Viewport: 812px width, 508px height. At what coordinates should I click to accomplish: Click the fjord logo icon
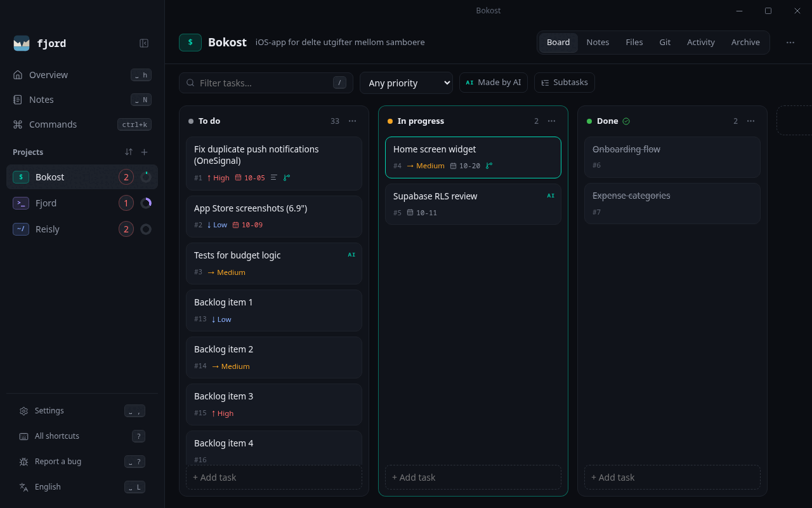coord(22,43)
